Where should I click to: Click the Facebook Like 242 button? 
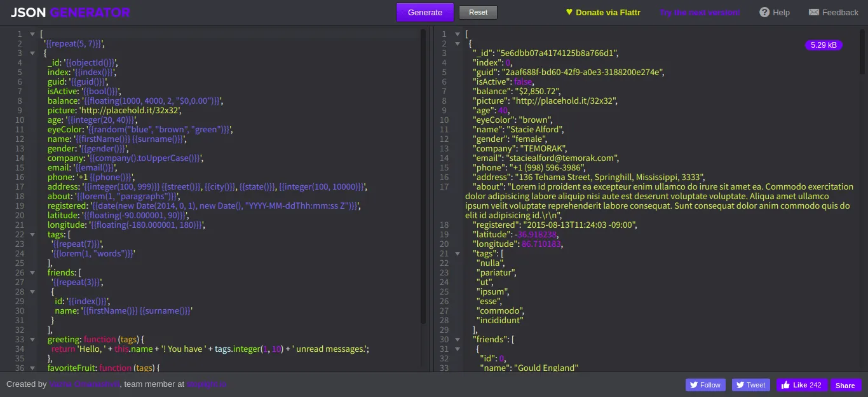[802, 385]
